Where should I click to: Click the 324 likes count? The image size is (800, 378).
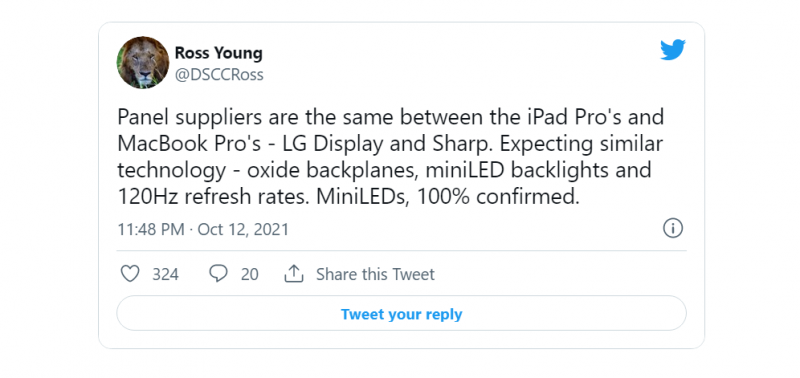[165, 274]
